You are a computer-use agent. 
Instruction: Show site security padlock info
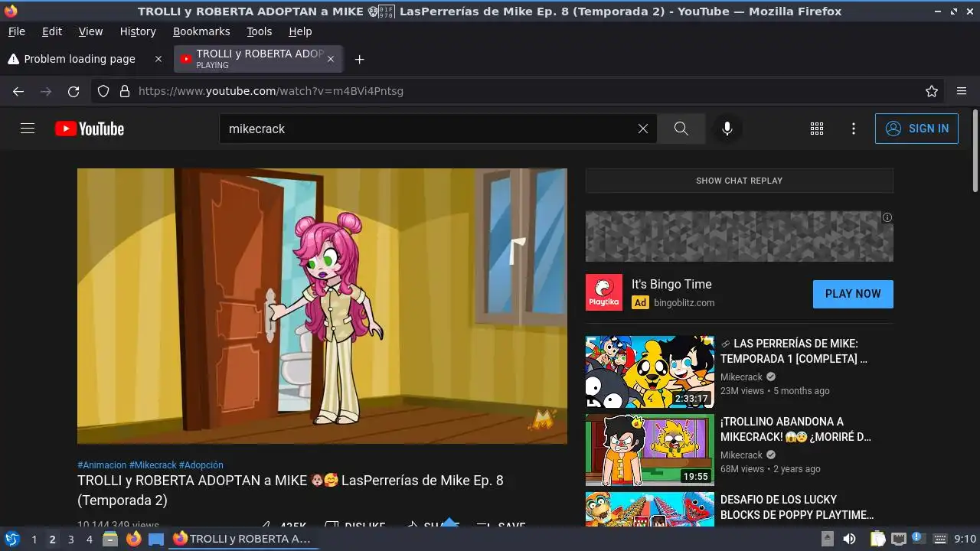pos(125,91)
